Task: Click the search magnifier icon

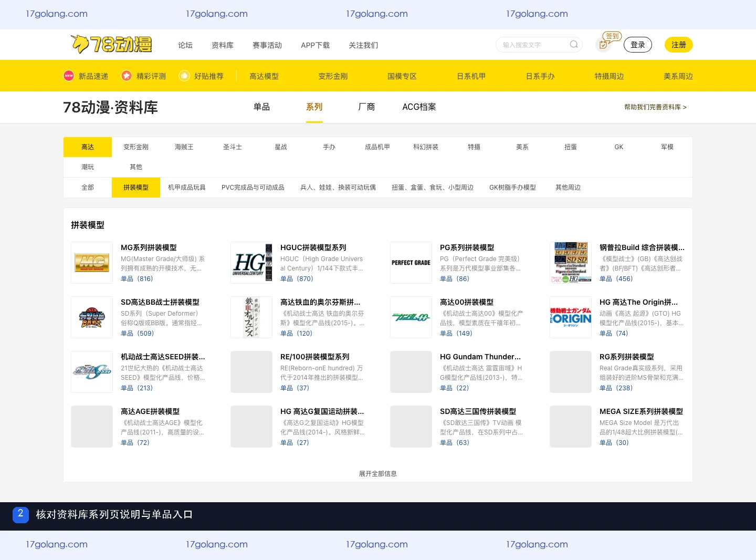Action: (x=574, y=45)
